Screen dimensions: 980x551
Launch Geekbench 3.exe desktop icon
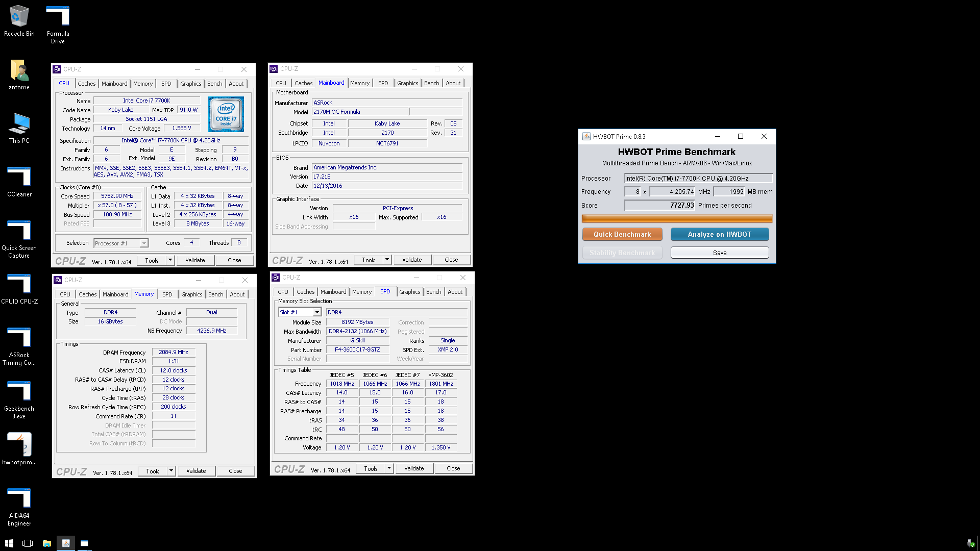pyautogui.click(x=19, y=399)
